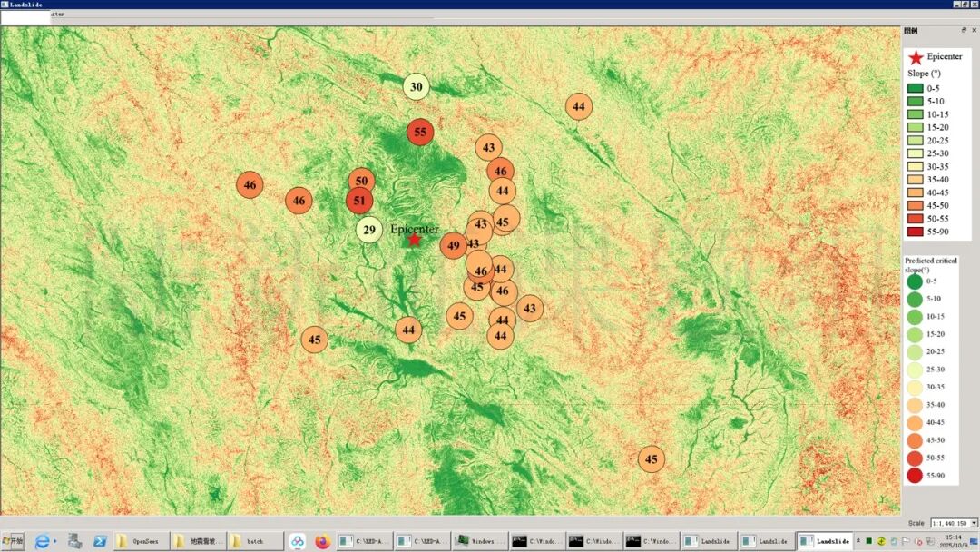
Task: Open the Scale dropdown list
Action: coord(974,523)
